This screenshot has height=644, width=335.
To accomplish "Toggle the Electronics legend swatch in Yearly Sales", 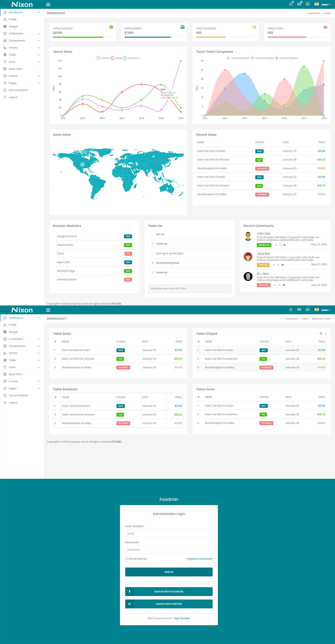I will [x=125, y=58].
